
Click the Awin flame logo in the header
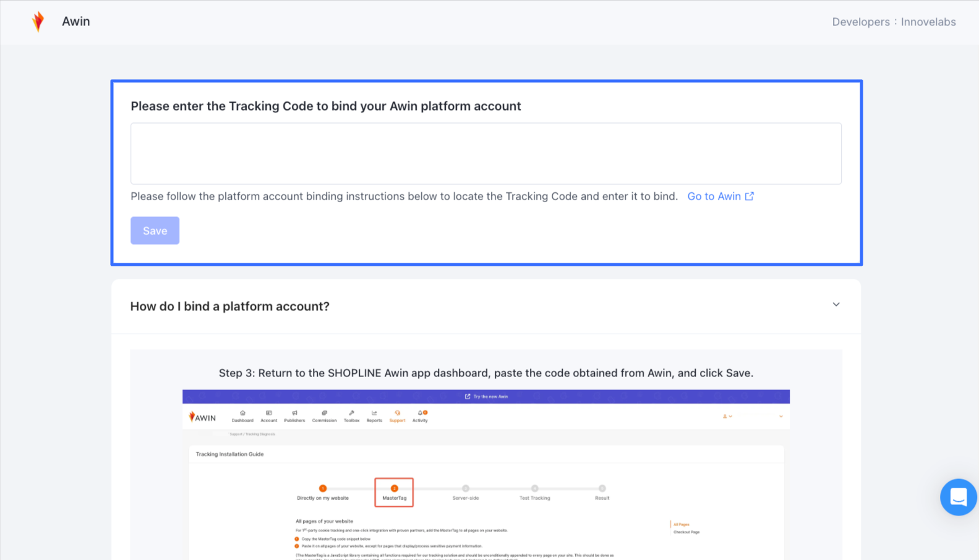(38, 22)
